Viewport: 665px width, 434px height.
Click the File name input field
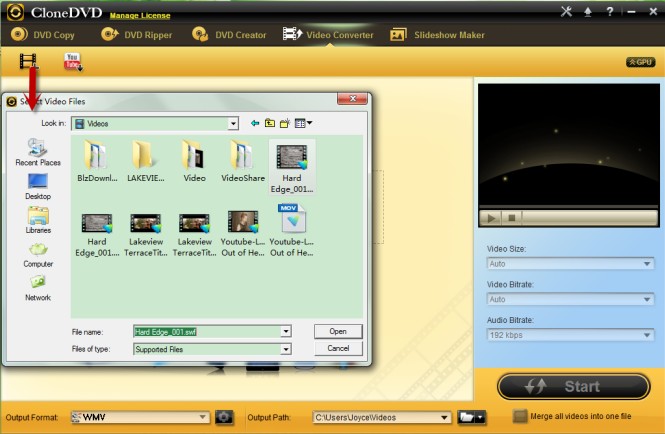tap(207, 332)
